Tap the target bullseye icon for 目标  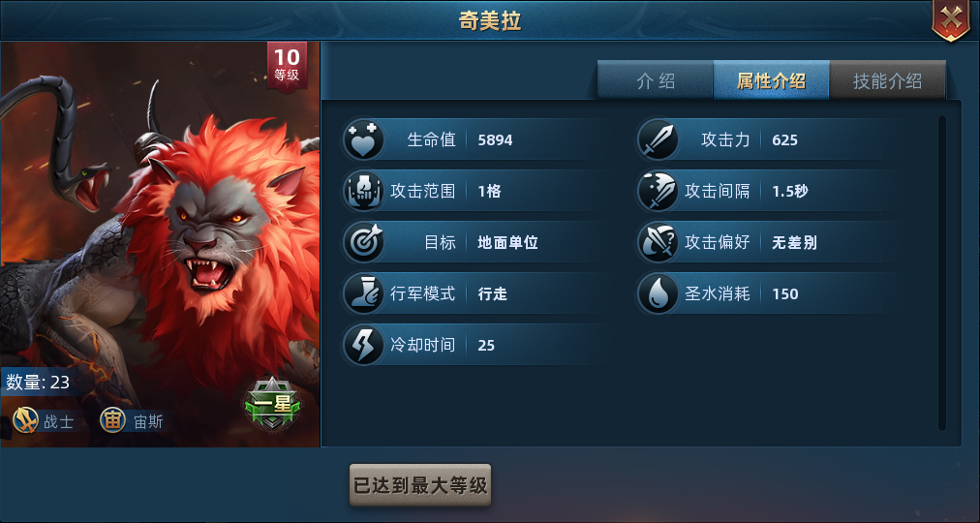363,242
